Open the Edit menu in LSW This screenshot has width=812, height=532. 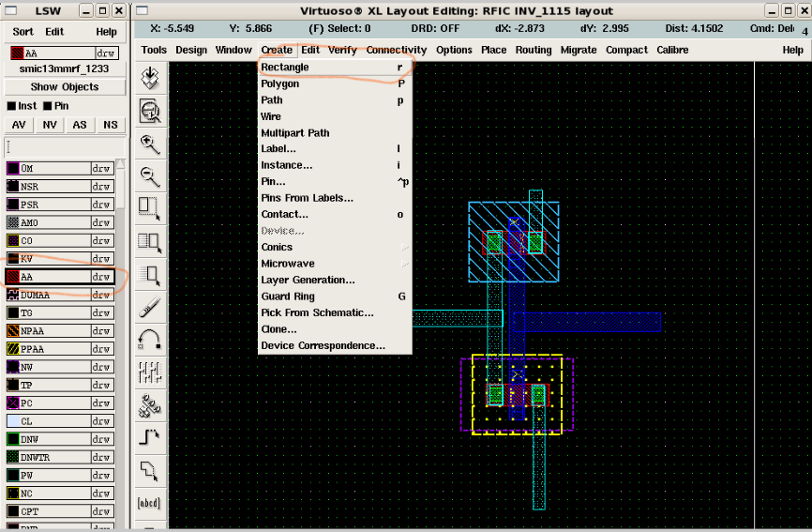pos(54,32)
